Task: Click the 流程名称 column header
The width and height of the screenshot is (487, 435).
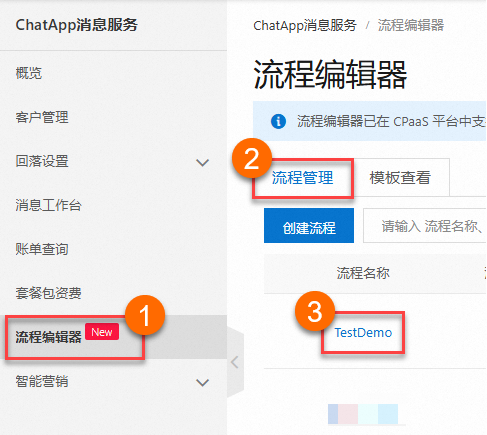Action: [363, 273]
